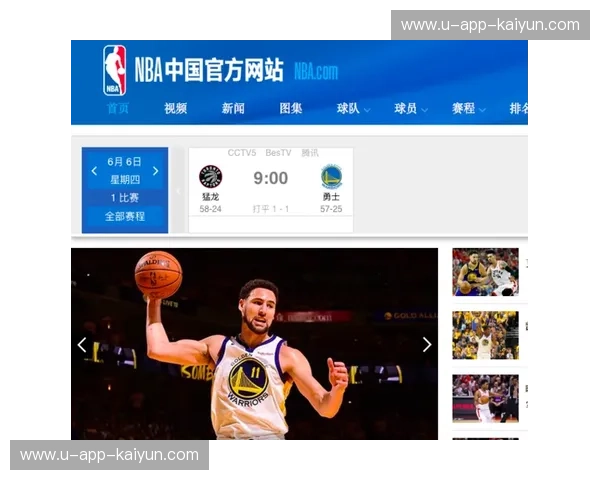Open the 视频 video tab
The height and width of the screenshot is (480, 600).
point(175,108)
